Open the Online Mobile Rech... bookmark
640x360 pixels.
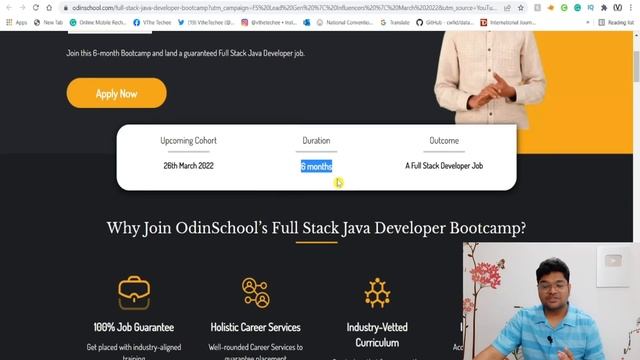[x=98, y=22]
